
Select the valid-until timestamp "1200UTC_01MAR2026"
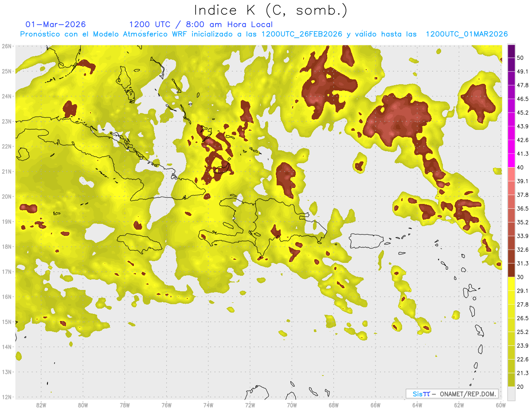coord(466,34)
